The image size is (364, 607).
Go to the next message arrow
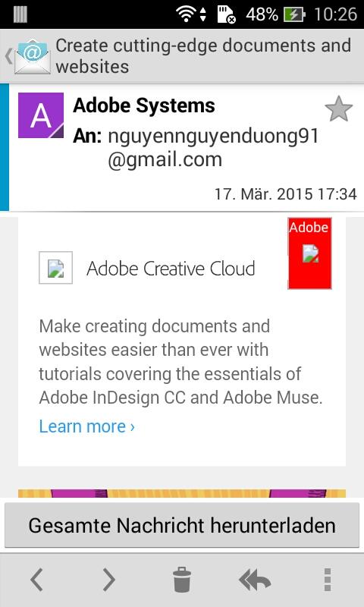tap(109, 580)
